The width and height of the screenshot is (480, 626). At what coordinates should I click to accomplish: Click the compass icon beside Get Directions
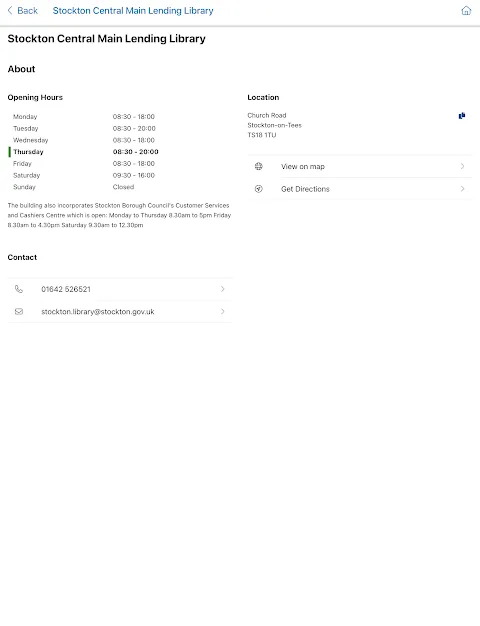coord(259,189)
